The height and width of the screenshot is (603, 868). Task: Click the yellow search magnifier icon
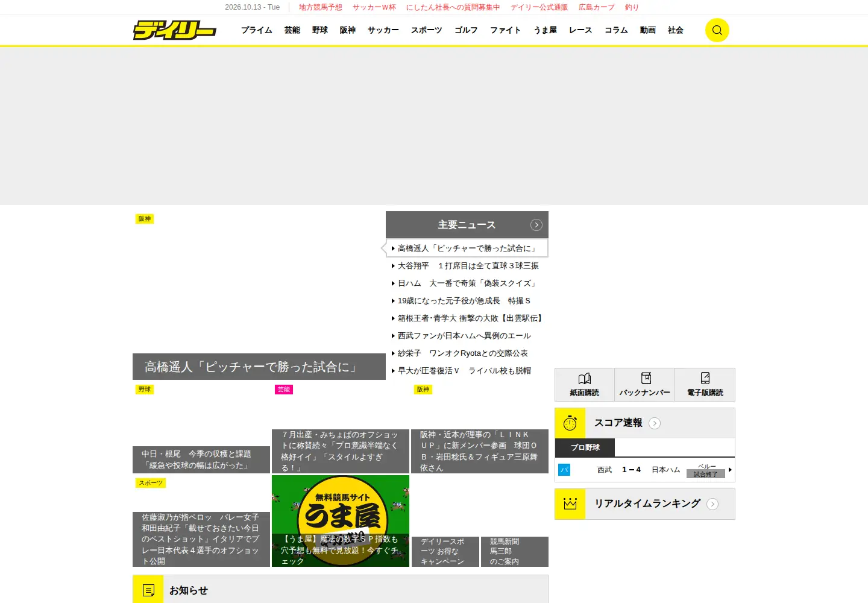coord(717,30)
